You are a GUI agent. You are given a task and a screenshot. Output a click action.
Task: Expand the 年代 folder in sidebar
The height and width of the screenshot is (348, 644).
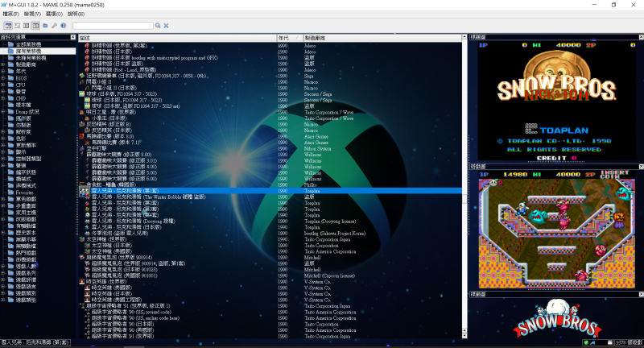3,71
